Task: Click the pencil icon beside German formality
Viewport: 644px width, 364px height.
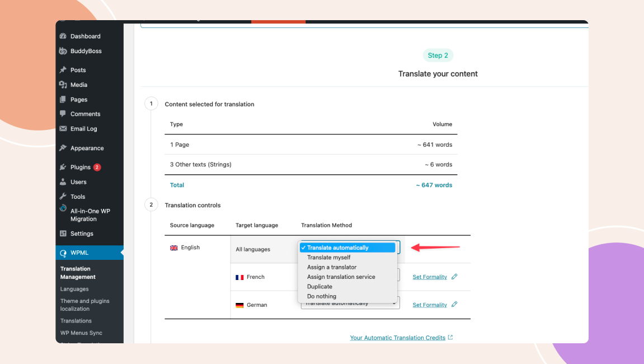Action: click(454, 305)
